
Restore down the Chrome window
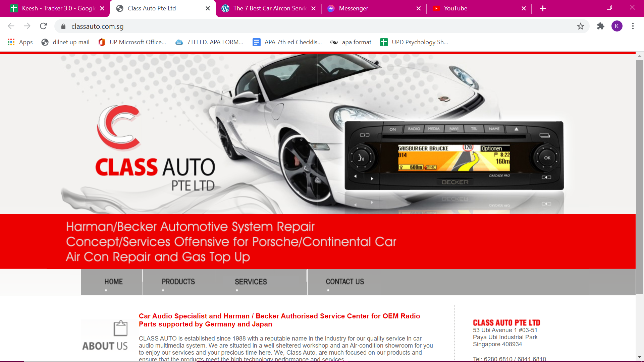click(609, 7)
